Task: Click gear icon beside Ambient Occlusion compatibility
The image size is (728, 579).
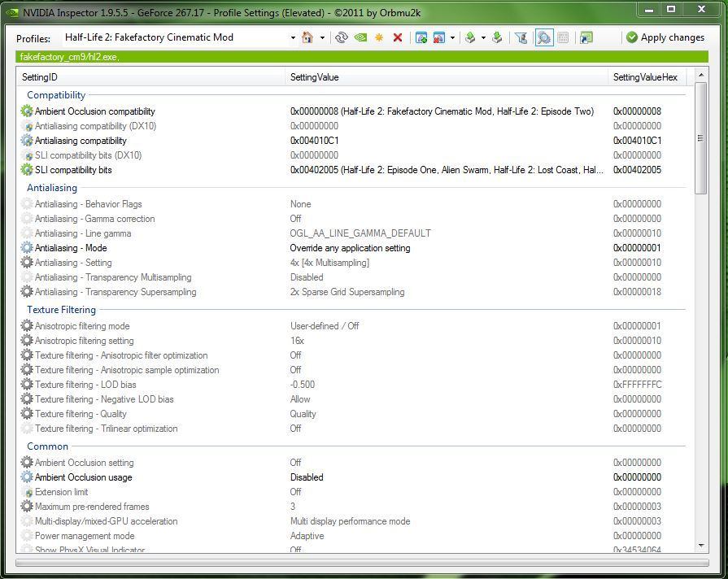Action: coord(27,111)
